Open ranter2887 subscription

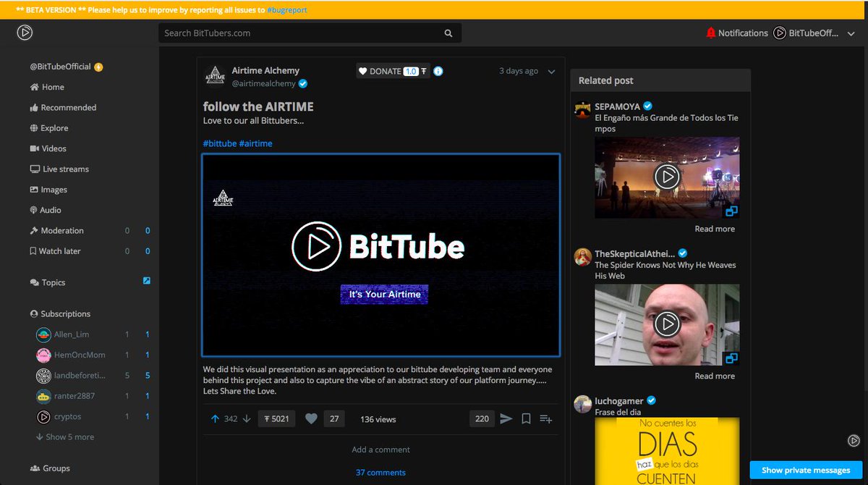pos(66,396)
